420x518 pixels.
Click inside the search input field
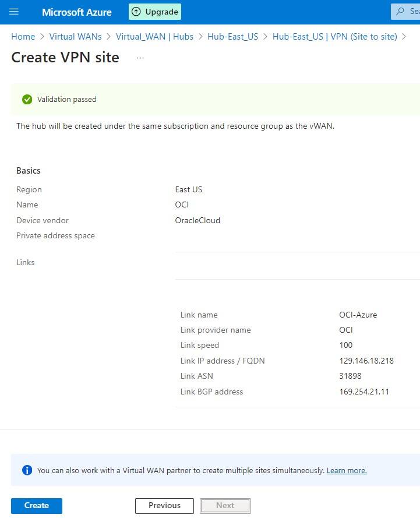(414, 12)
